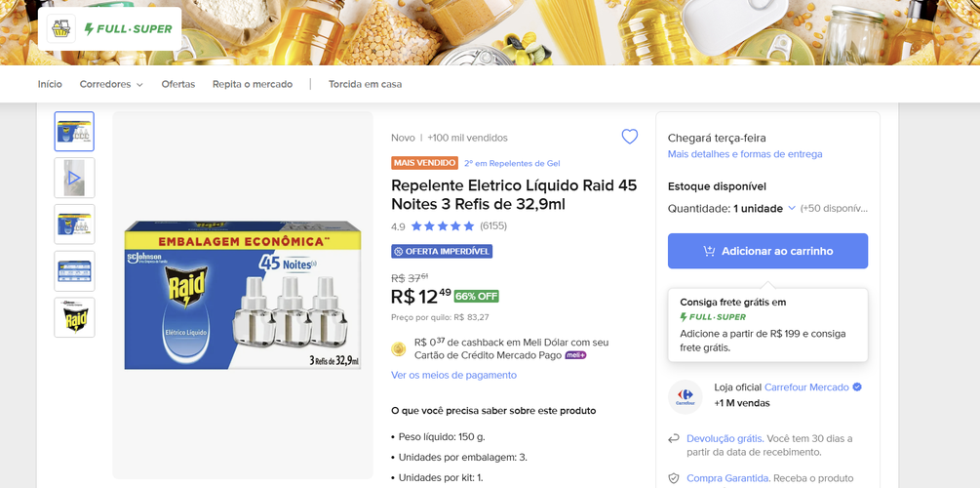980x488 pixels.
Task: Click the Carrefour store logo
Action: pos(685,397)
